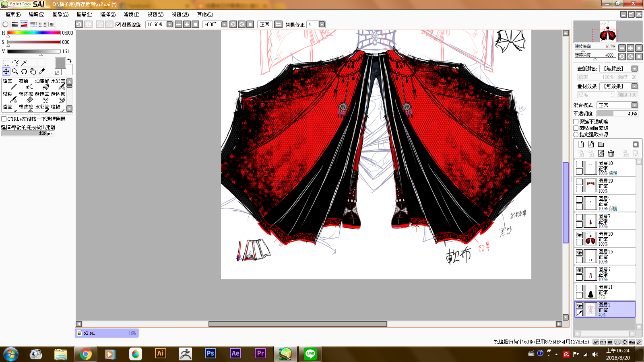Show the color wheel panel icon

(5, 24)
